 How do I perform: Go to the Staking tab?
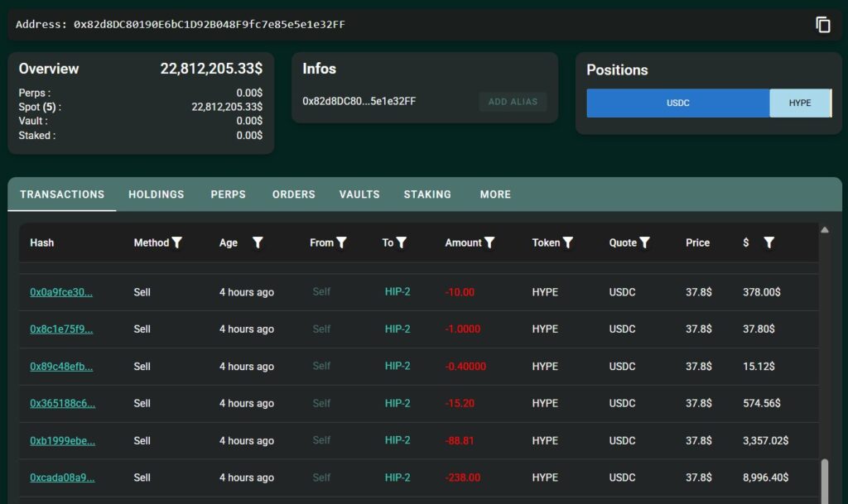427,194
